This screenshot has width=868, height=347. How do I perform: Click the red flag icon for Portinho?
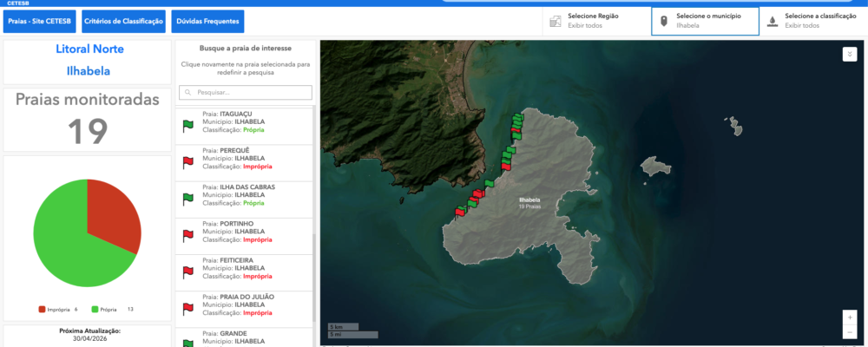[187, 235]
